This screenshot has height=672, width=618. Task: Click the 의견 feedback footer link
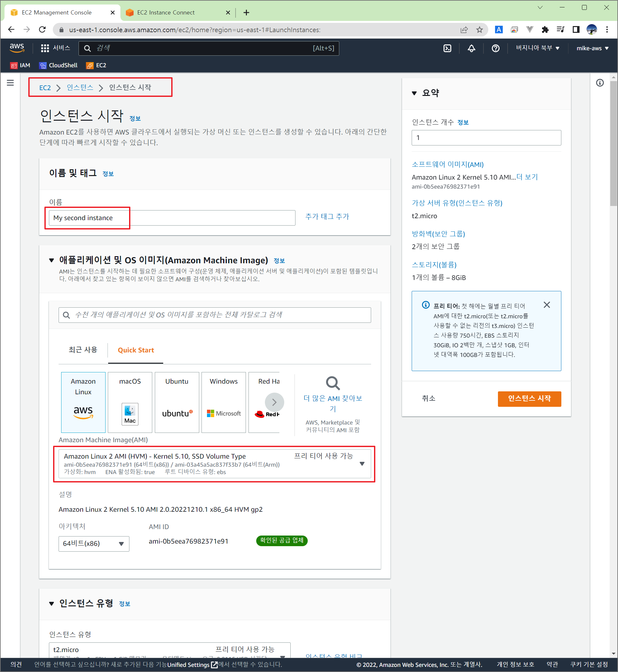[x=16, y=665]
